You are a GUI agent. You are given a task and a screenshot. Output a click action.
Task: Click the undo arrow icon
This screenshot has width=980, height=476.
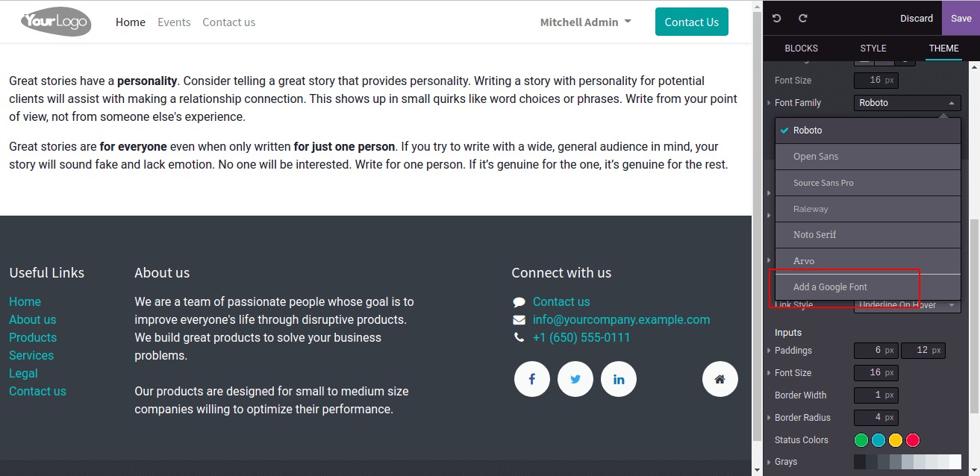(x=777, y=18)
